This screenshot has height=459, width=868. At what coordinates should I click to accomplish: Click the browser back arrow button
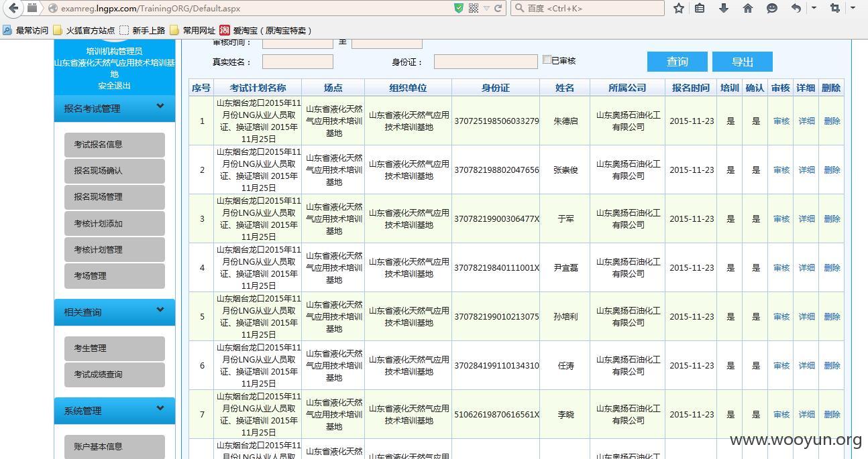pyautogui.click(x=13, y=9)
